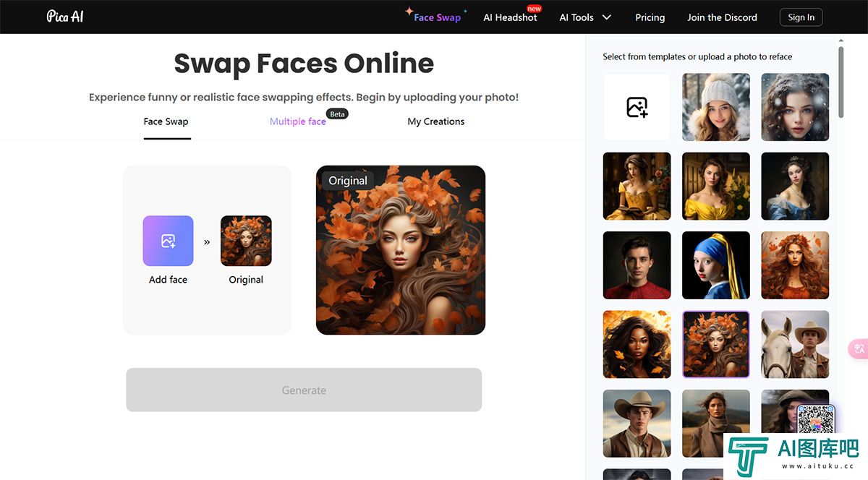Select the cowboy hat man in vest template

pyautogui.click(x=637, y=424)
